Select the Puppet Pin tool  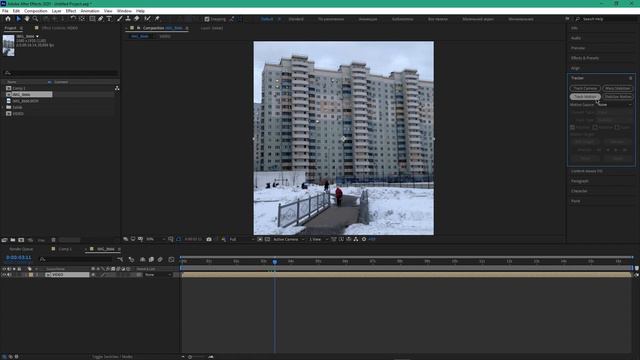coord(157,19)
